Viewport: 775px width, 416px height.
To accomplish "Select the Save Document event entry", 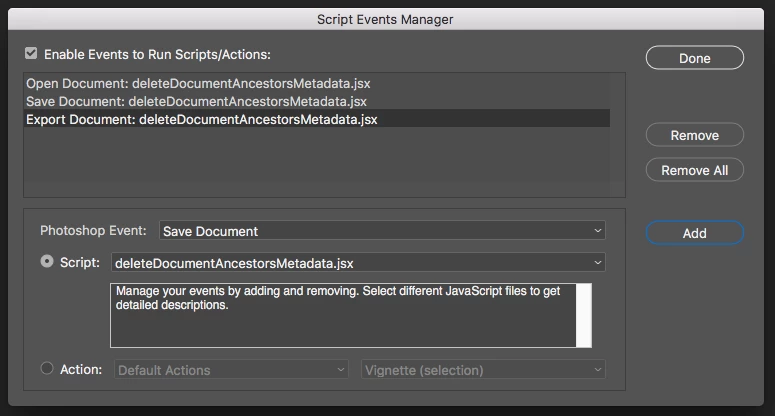I will click(x=196, y=101).
